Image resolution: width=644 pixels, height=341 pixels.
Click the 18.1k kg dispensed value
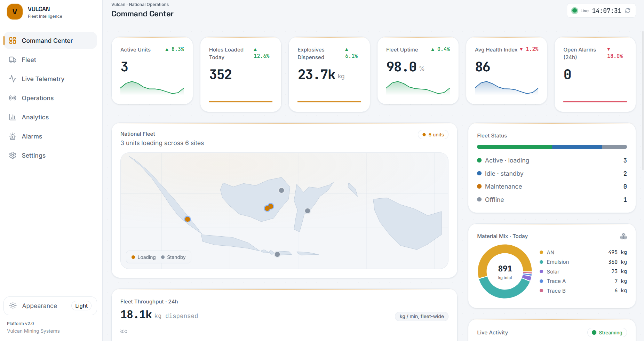159,315
